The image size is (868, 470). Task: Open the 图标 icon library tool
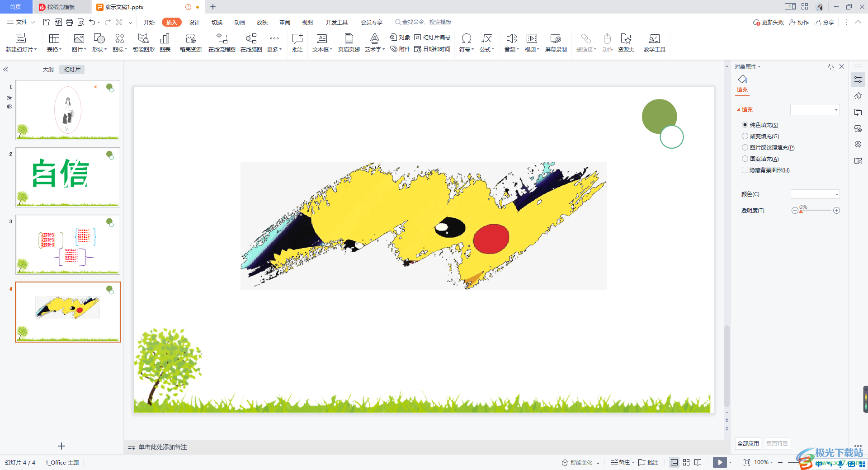coord(119,38)
